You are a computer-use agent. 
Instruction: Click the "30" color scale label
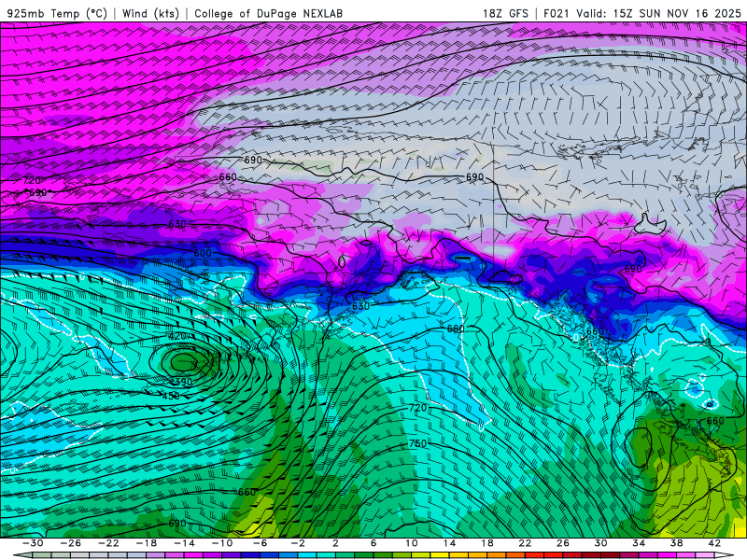point(600,543)
